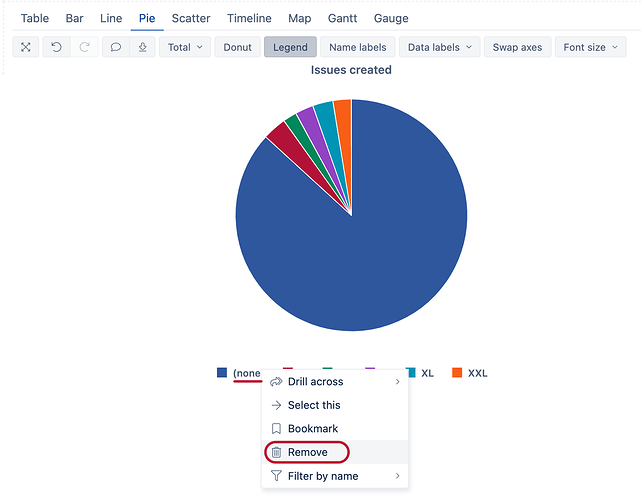
Task: Click the funnel icon for Filter by name
Action: (x=276, y=476)
